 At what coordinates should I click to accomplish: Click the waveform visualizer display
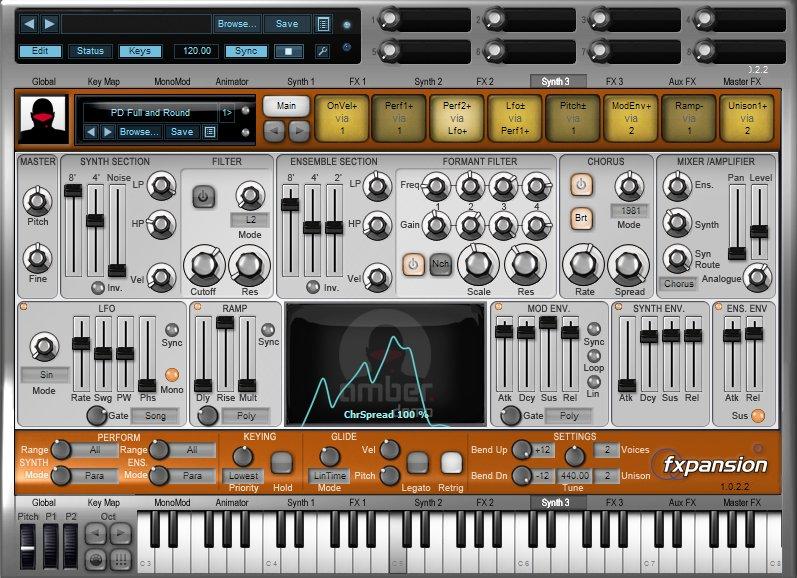(x=385, y=364)
